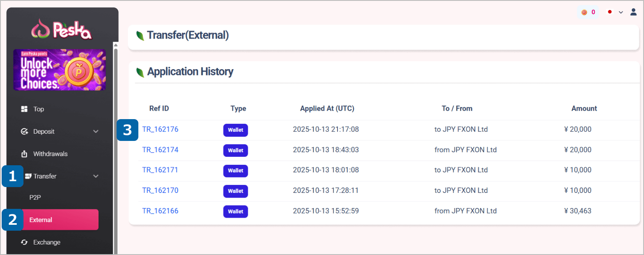Select the P2P transfer menu item
Screen dimensions: 644x255
point(35,198)
